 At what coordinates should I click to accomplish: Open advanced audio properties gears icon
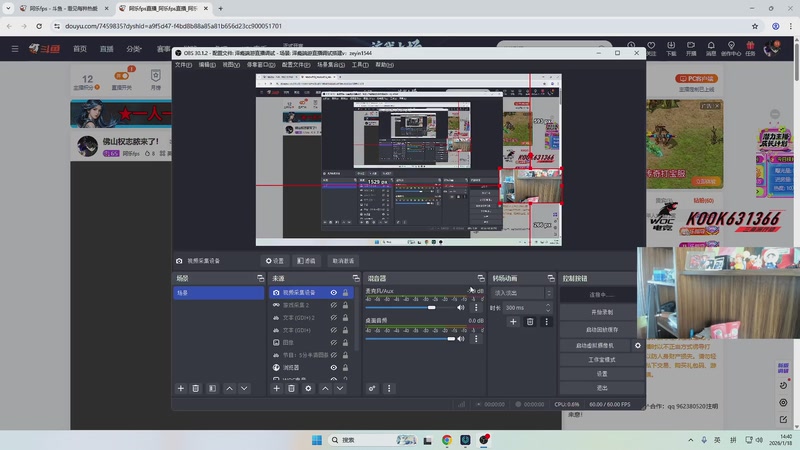[x=372, y=388]
